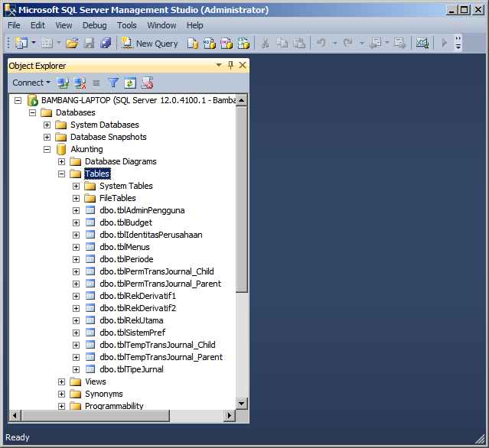This screenshot has width=489, height=448.
Task: Open the Help menu
Action: [x=194, y=25]
